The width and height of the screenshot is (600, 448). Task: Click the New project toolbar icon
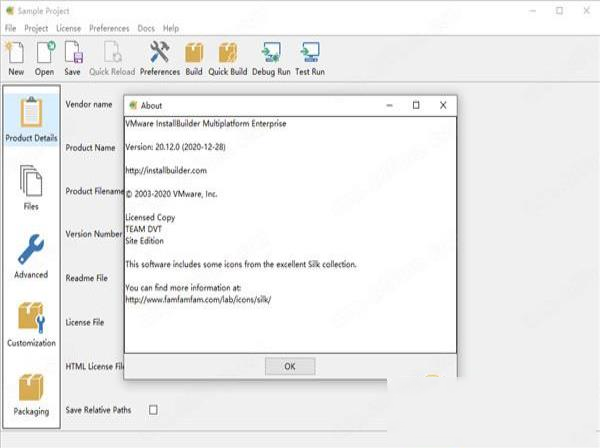tap(16, 56)
